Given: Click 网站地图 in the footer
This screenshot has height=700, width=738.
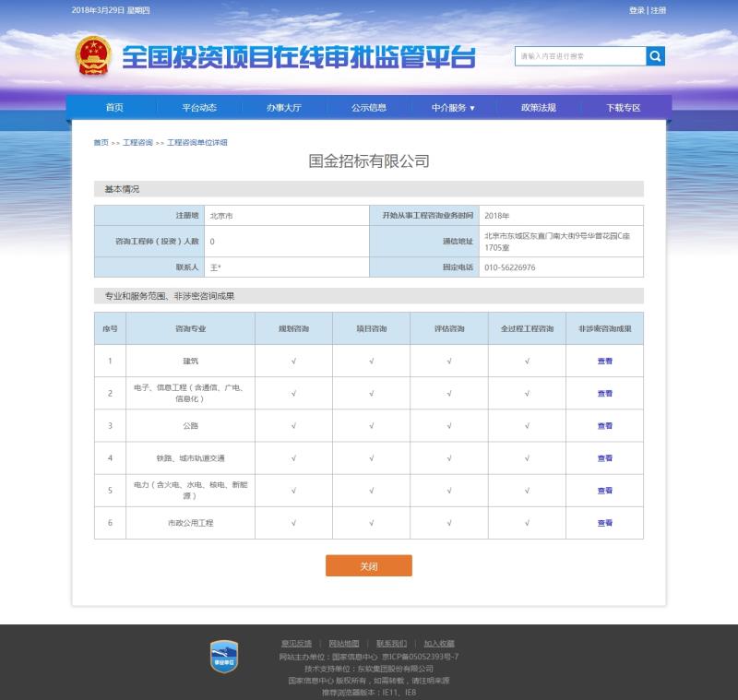Looking at the screenshot, I should point(343,643).
